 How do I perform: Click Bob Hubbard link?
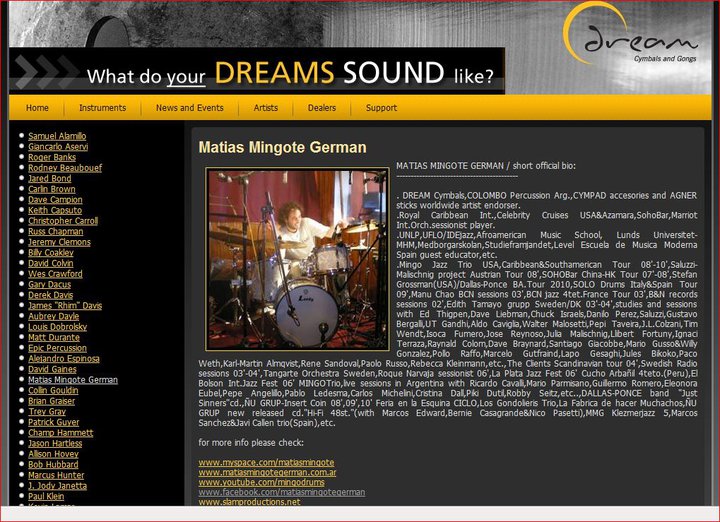coord(53,464)
